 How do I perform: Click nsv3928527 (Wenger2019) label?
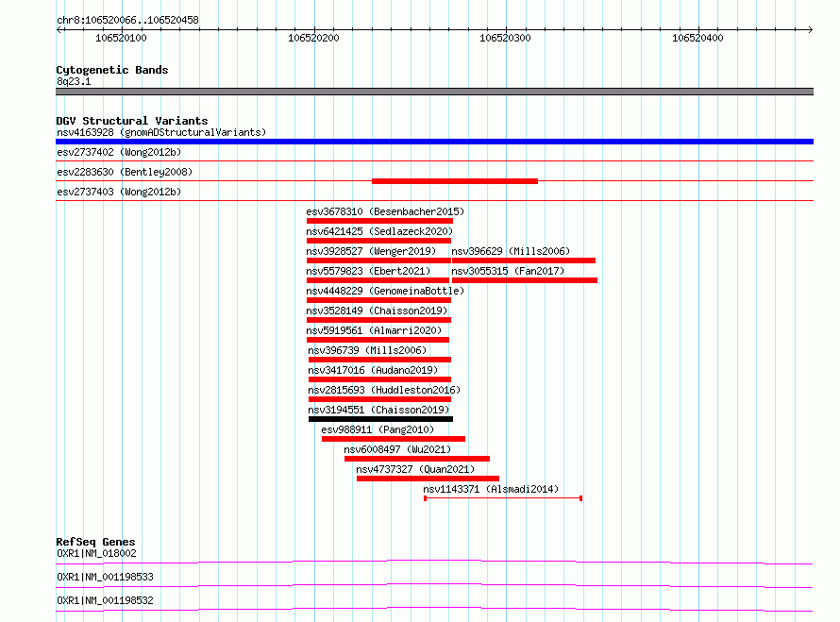coord(371,251)
